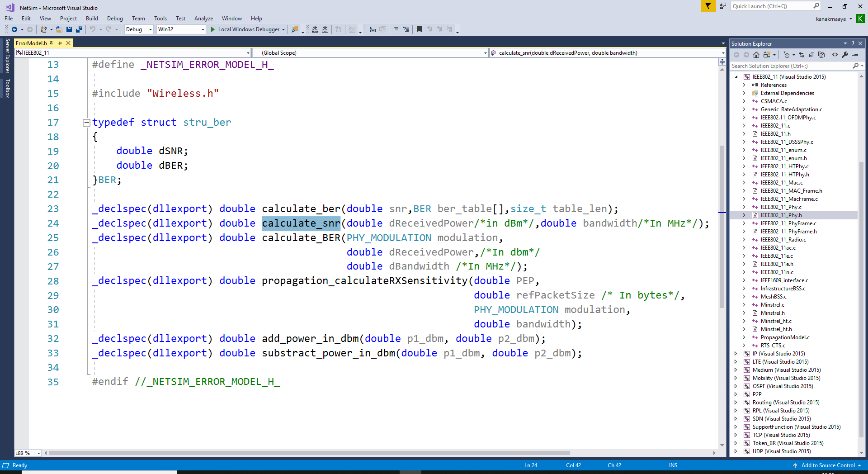This screenshot has height=474, width=868.
Task: Click the Save All toolbar icon
Action: coord(79,29)
